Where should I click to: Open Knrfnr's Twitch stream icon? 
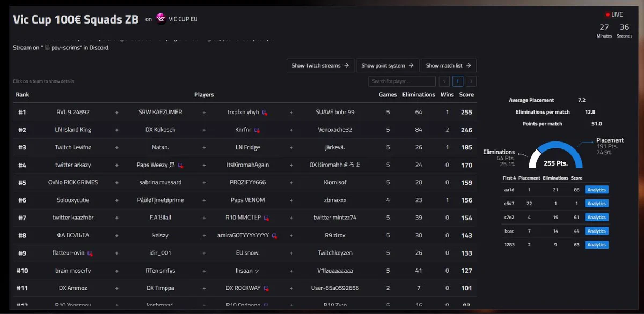[x=257, y=130]
